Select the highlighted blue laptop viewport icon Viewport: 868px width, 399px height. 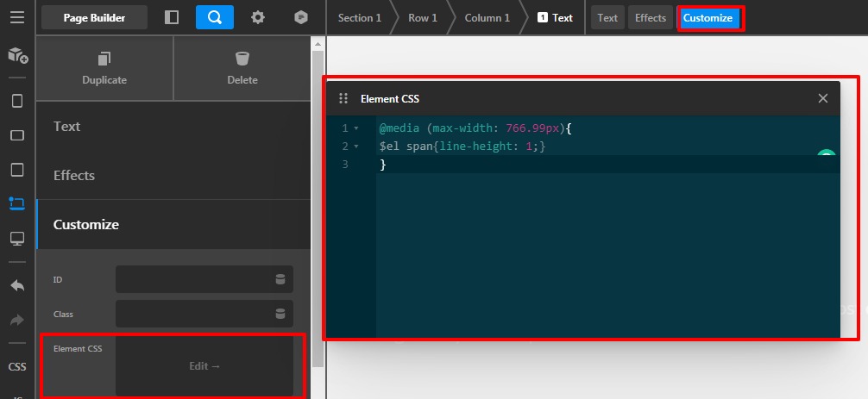tap(16, 203)
